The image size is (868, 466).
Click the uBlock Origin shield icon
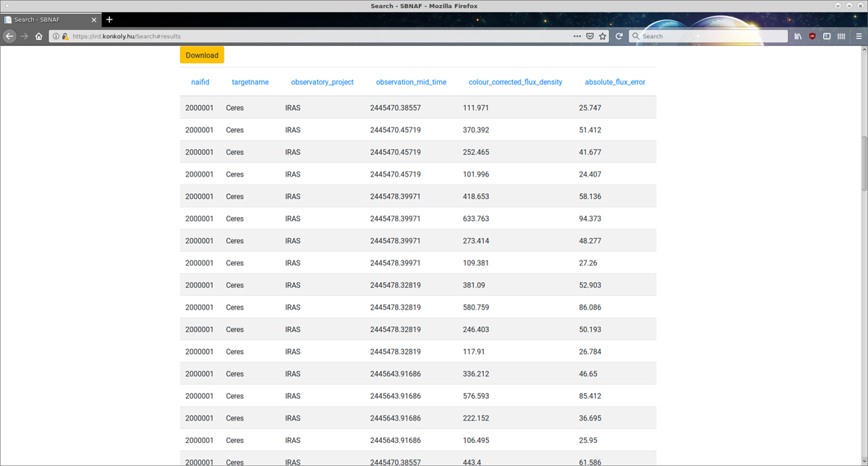[812, 36]
